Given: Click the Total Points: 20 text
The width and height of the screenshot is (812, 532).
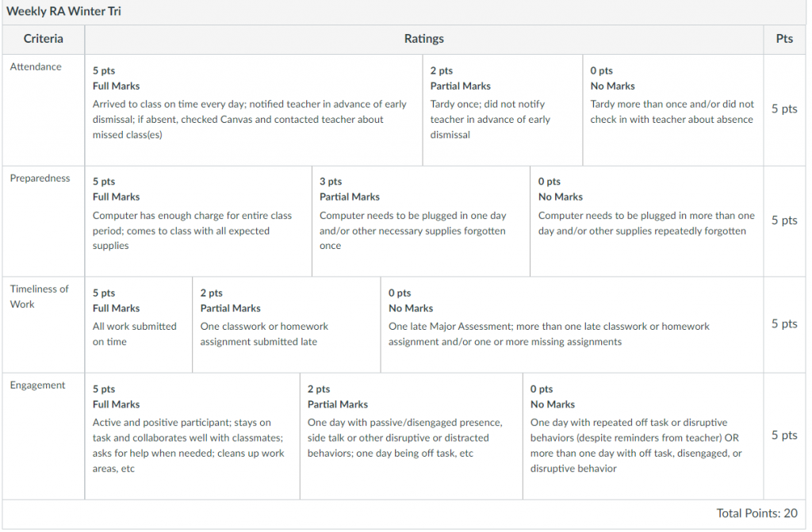Looking at the screenshot, I should [756, 513].
